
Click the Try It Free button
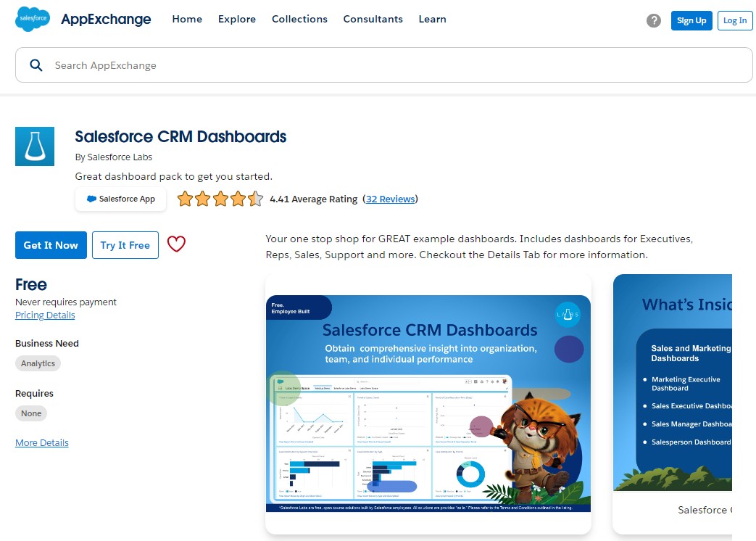point(125,244)
